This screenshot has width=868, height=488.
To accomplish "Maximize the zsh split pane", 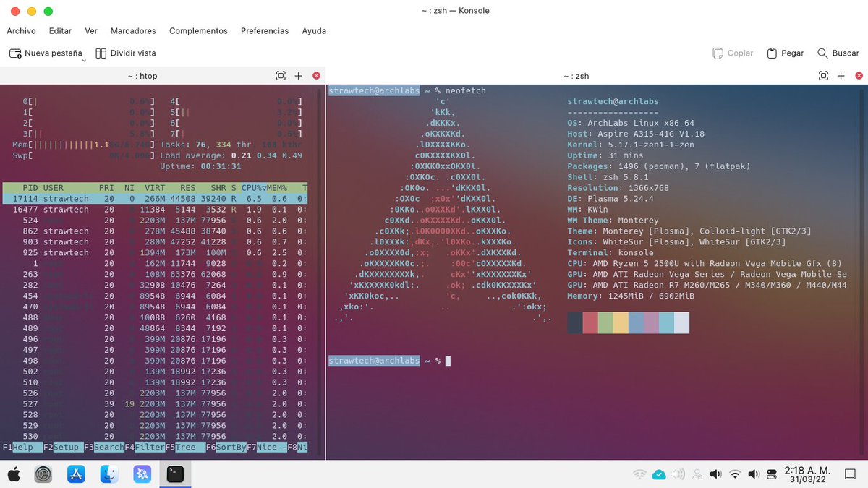I will 823,76.
